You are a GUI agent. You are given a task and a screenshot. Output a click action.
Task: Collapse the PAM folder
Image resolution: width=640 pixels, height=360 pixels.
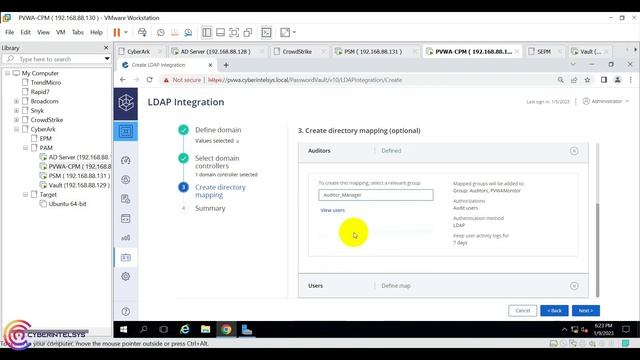point(25,148)
